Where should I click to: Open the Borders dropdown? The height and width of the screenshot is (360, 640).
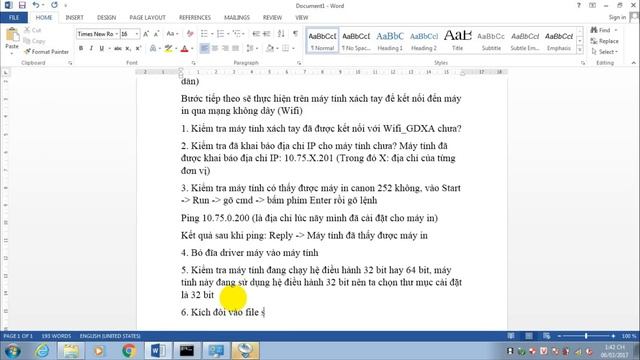293,49
